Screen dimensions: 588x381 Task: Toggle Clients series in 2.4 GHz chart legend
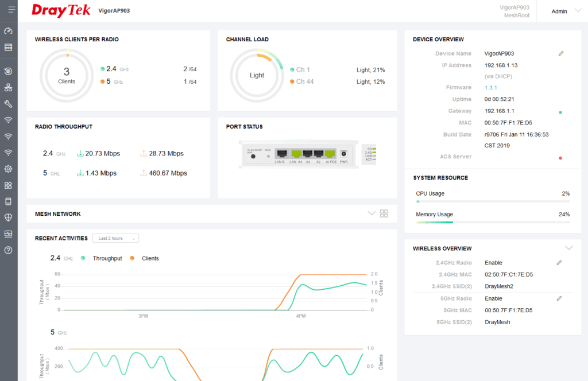point(145,258)
